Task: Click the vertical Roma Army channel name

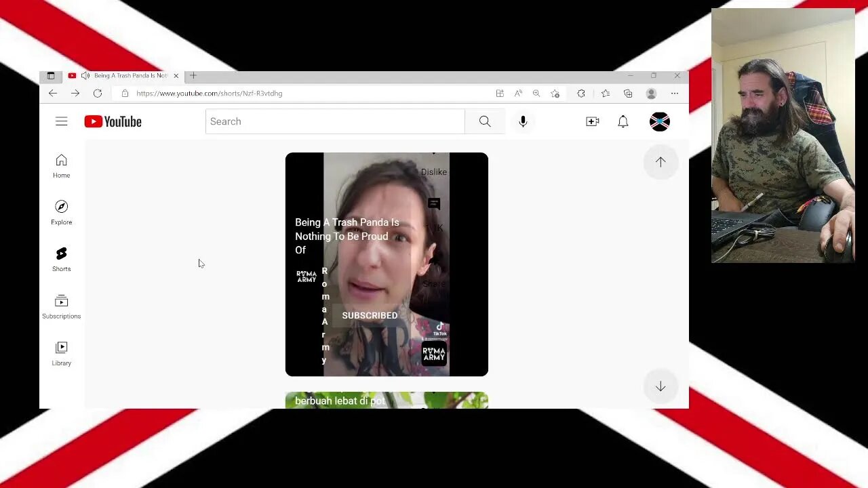Action: tap(325, 316)
